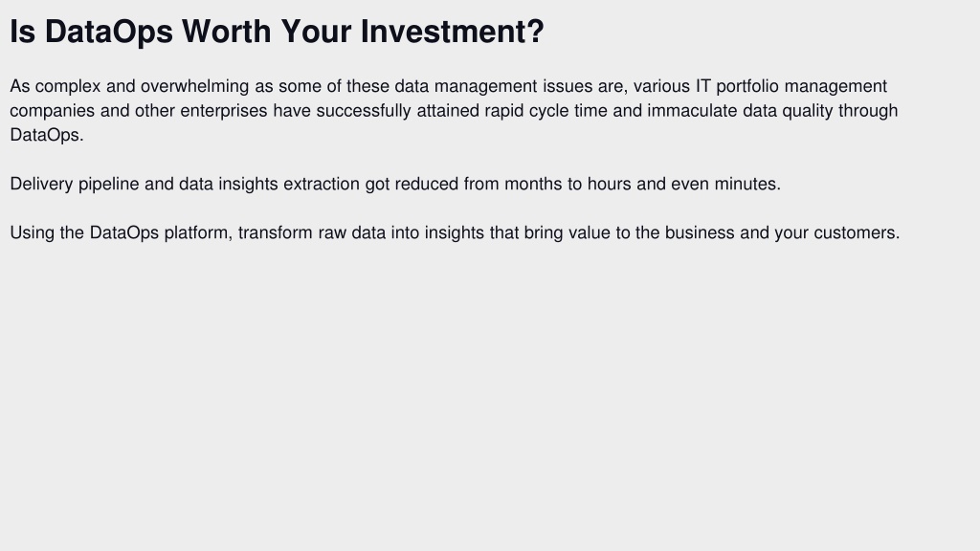Click the word 'successfully'
Image resolution: width=980 pixels, height=551 pixels.
click(364, 111)
